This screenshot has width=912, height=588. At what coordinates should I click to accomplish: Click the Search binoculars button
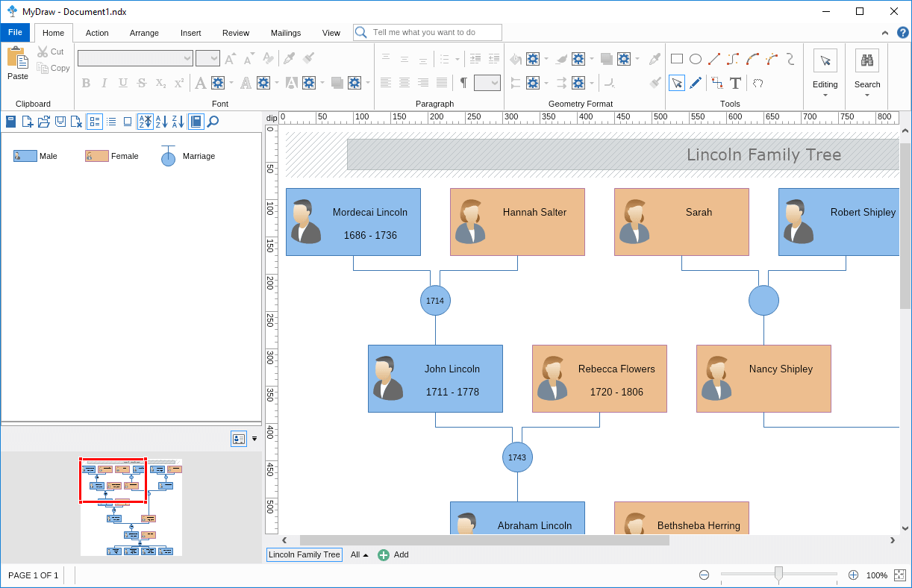coord(867,61)
